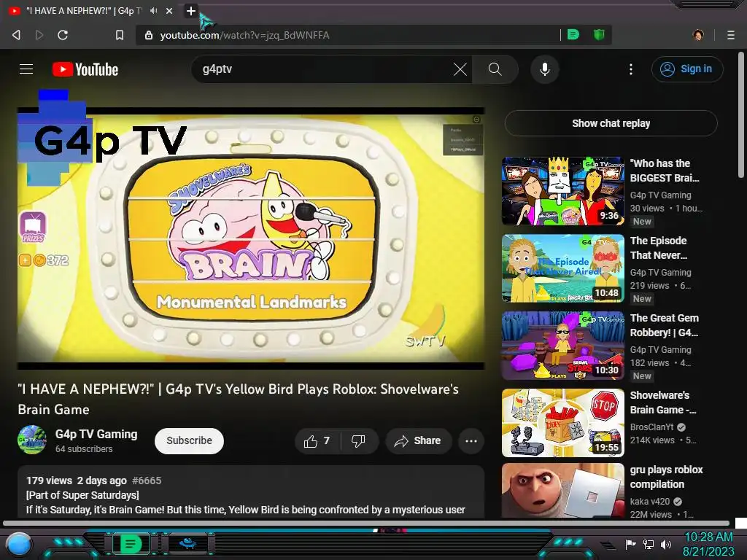Viewport: 747px width, 560px height.
Task: Open title "The Episode That Never..."
Action: coord(659,248)
